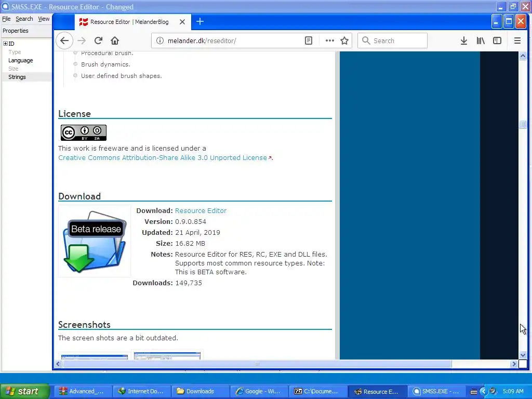Switch to the Downloads folder taskbar button
This screenshot has width=532, height=399.
click(x=200, y=391)
